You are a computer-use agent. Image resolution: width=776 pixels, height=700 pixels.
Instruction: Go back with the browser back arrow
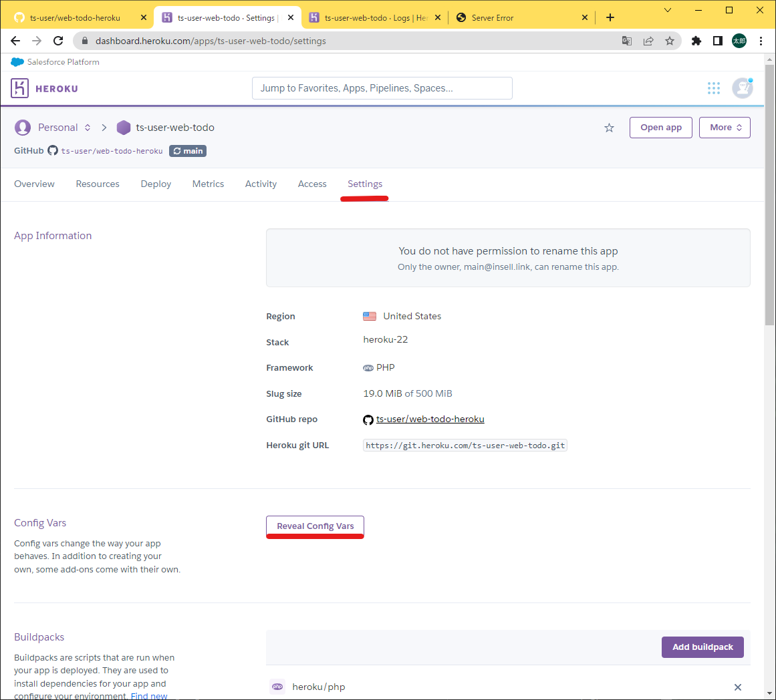point(15,41)
